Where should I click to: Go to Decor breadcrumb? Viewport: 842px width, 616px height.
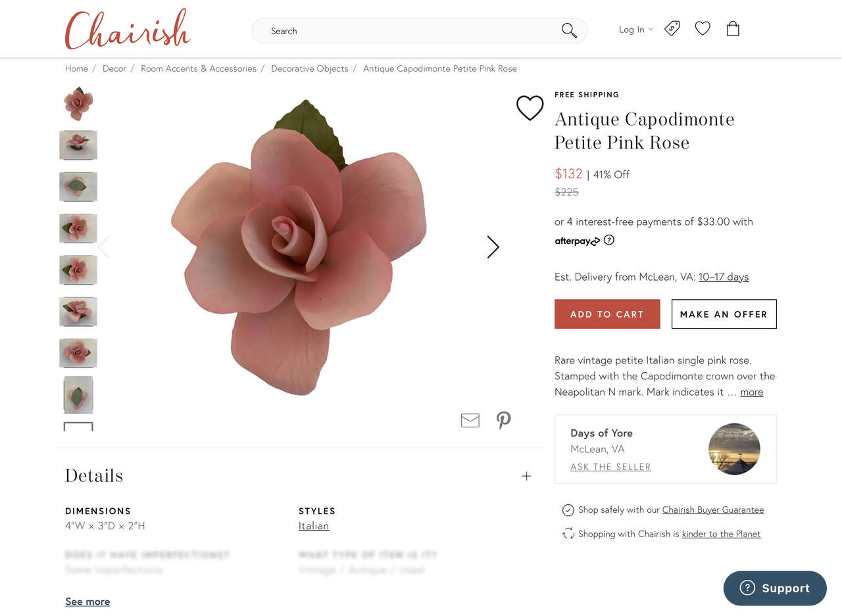[x=114, y=68]
